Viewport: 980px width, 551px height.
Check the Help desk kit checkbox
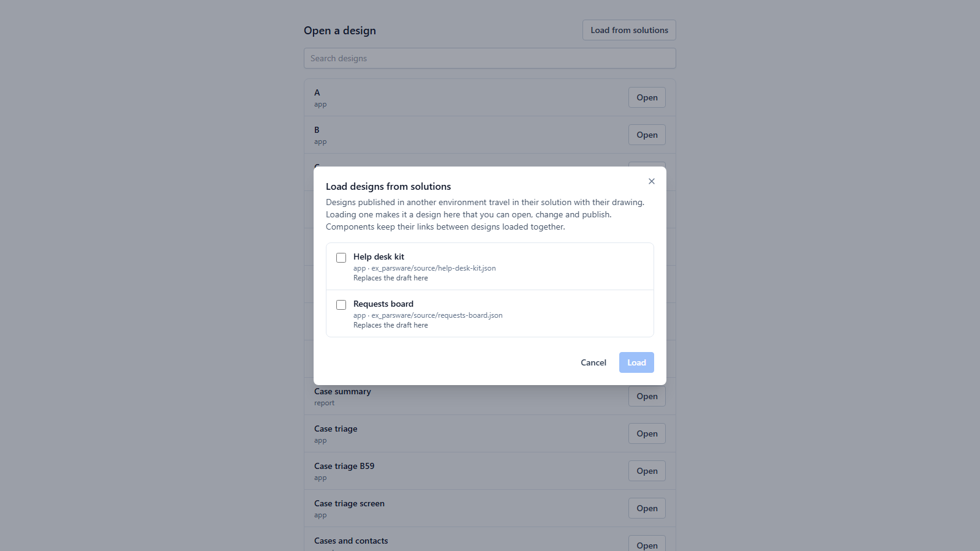pos(341,258)
